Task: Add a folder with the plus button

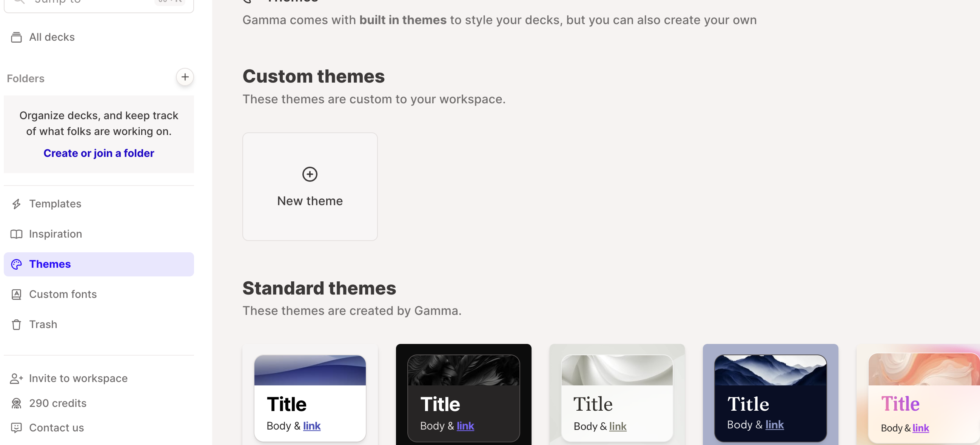Action: [185, 77]
